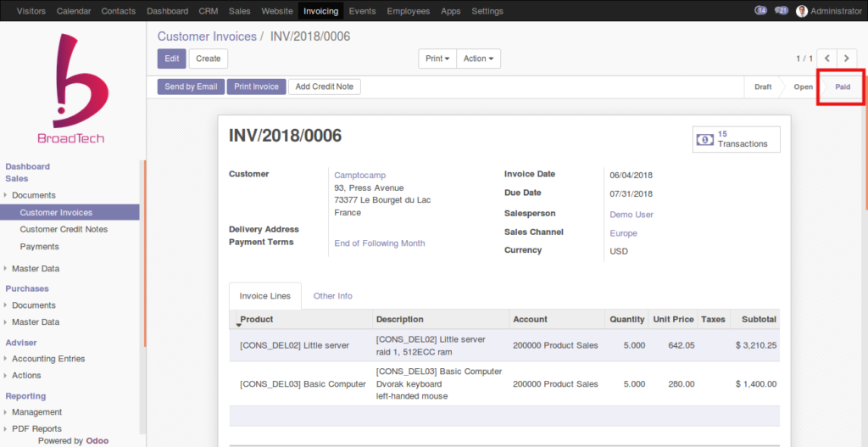Open the Sales top menu
Image resolution: width=868 pixels, height=447 pixels.
click(239, 11)
